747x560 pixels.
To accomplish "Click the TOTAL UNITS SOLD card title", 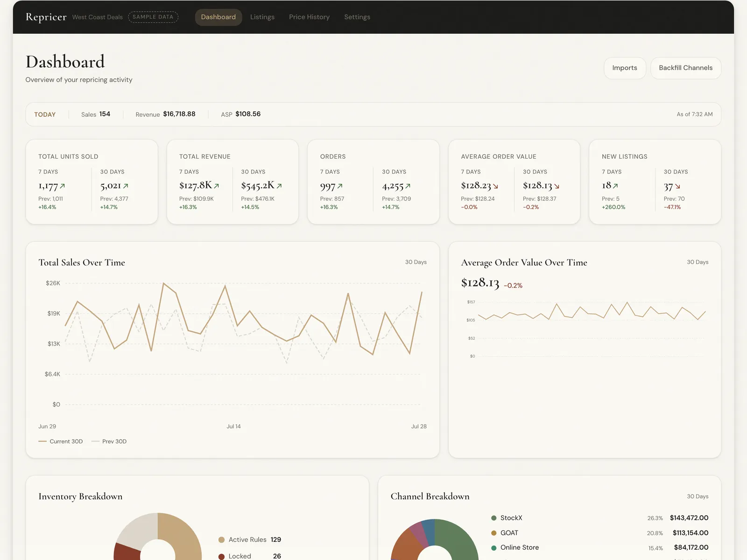I will pyautogui.click(x=68, y=157).
